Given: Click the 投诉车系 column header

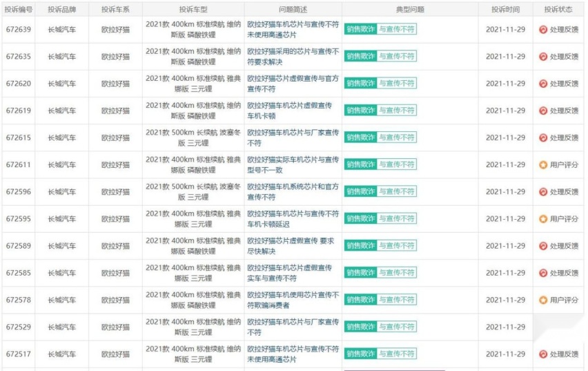Looking at the screenshot, I should tap(115, 10).
